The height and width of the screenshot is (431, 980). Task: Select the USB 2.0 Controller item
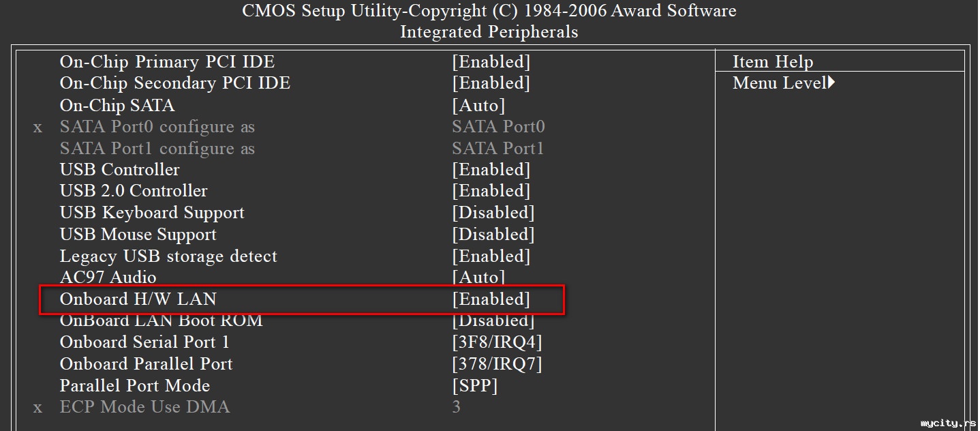pos(134,191)
